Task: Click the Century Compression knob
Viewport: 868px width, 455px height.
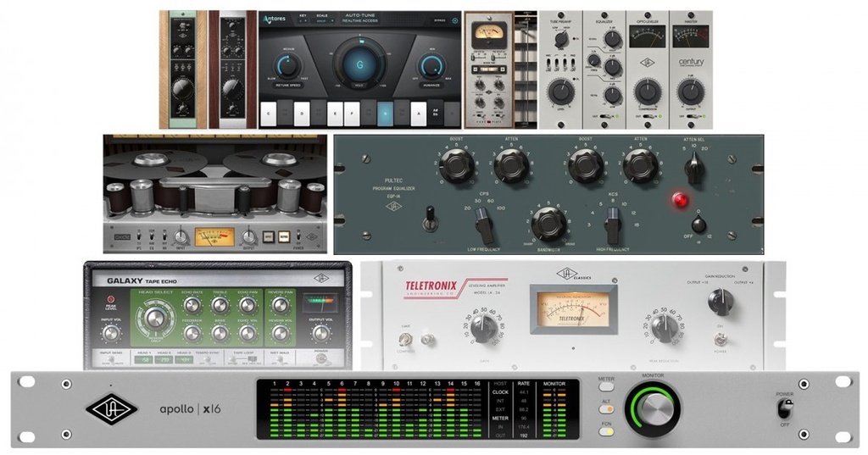Action: tap(647, 92)
